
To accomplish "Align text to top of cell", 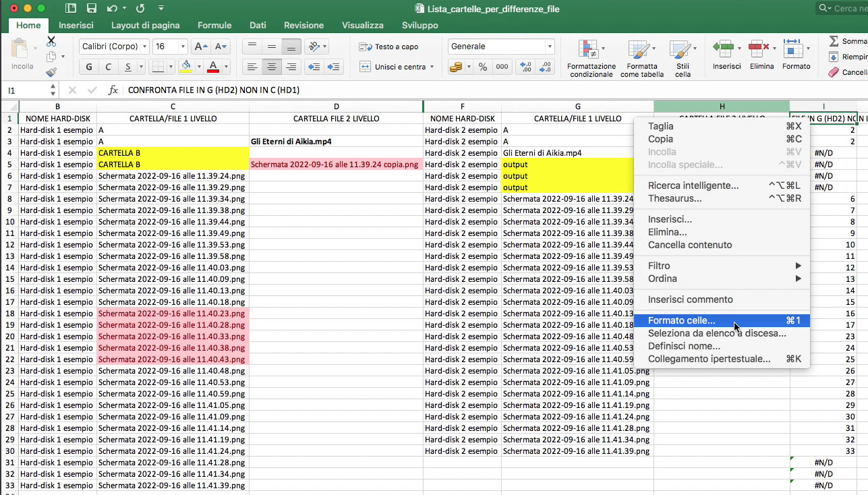I will pos(252,47).
